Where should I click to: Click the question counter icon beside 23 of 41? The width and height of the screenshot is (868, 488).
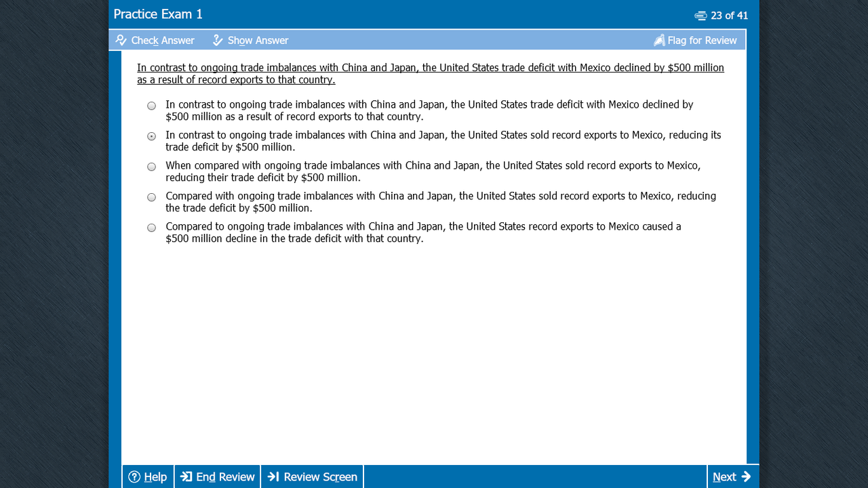(701, 16)
